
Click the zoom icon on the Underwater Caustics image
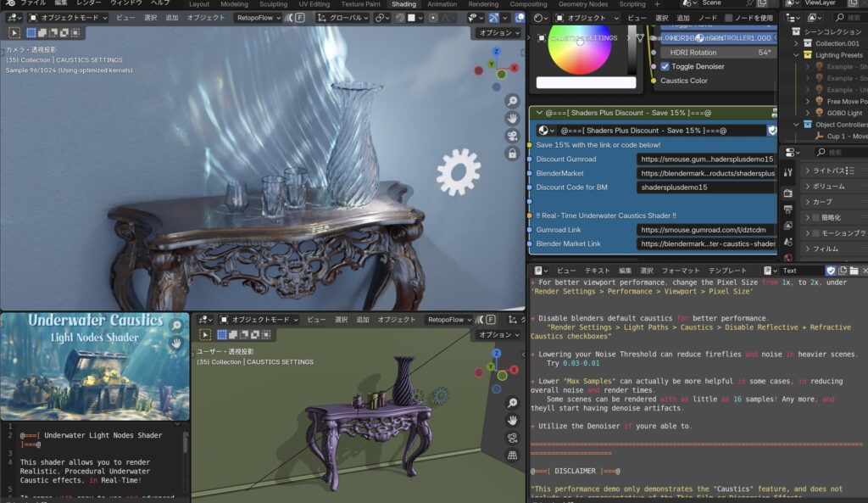176,326
